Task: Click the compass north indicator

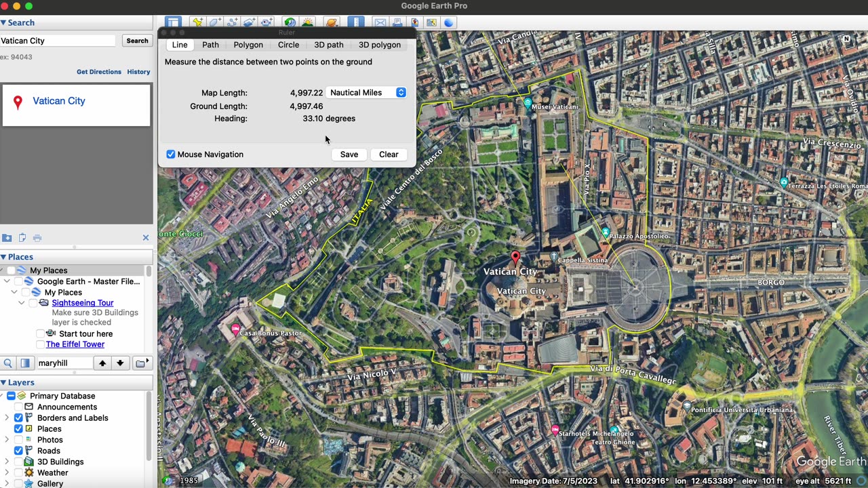Action: pyautogui.click(x=846, y=40)
